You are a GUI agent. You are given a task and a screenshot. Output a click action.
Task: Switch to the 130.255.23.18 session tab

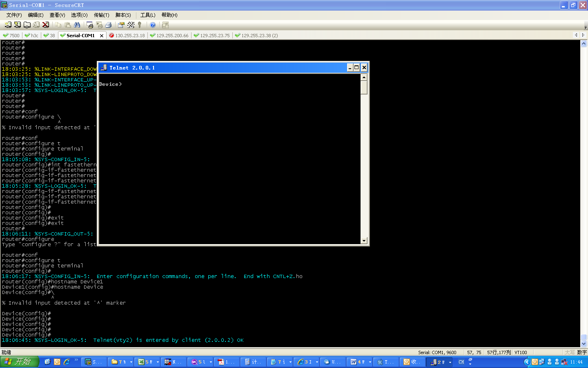(x=127, y=36)
